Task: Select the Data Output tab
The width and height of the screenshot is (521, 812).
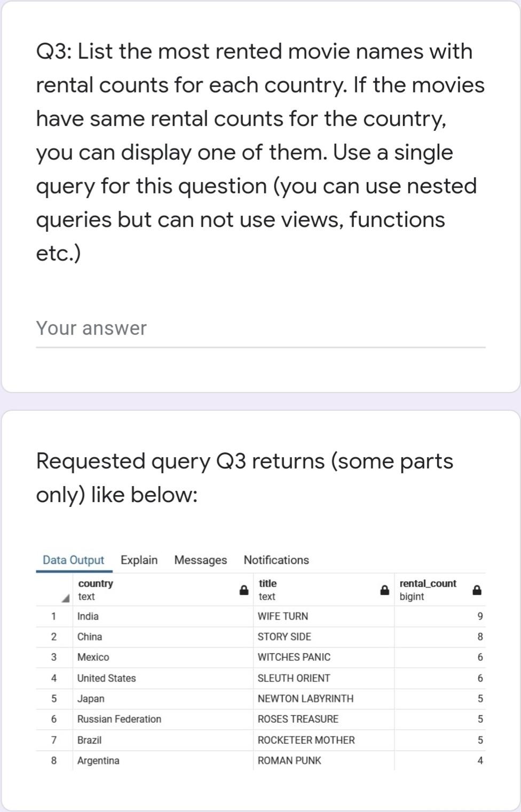Action: point(73,560)
